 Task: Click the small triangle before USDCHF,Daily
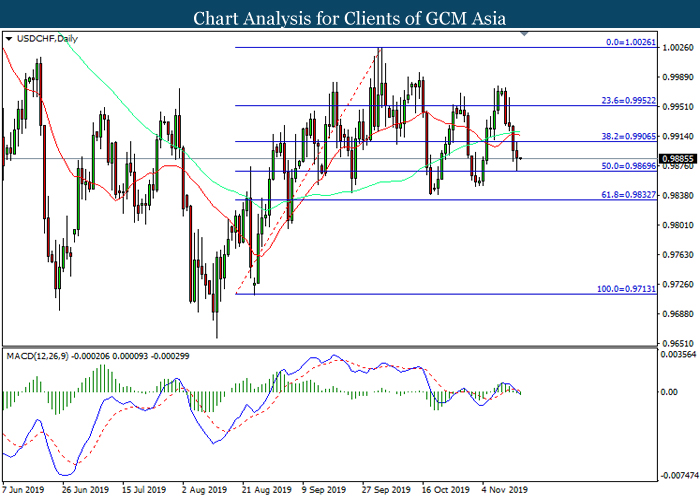point(9,39)
